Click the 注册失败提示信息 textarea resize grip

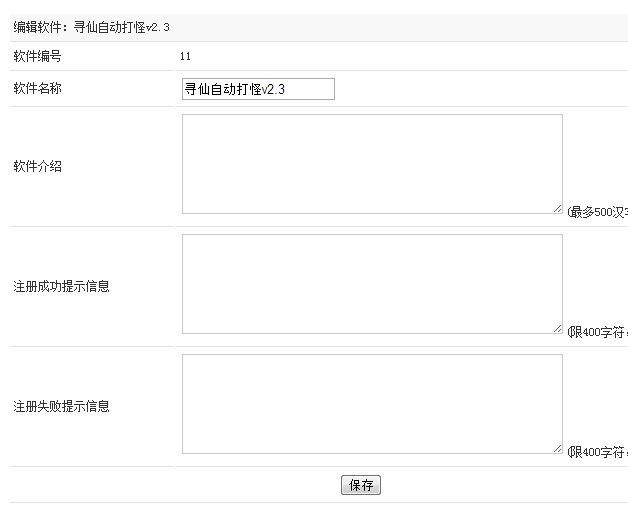[558, 449]
